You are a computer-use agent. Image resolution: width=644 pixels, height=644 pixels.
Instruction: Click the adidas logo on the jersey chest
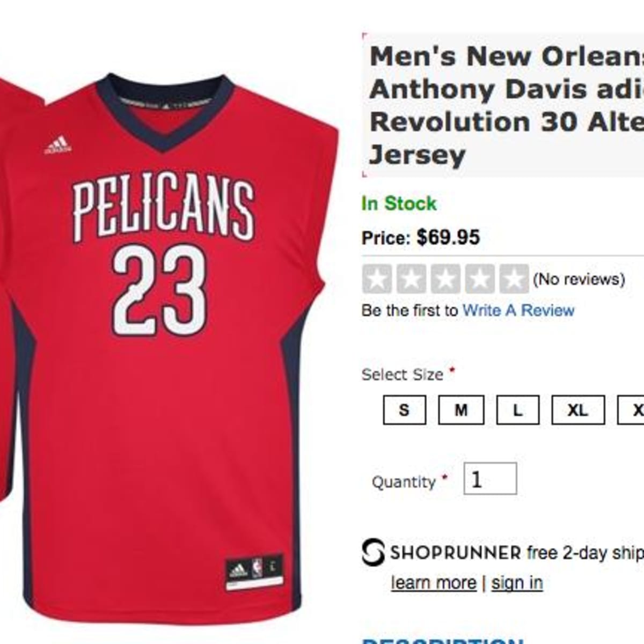[57, 145]
